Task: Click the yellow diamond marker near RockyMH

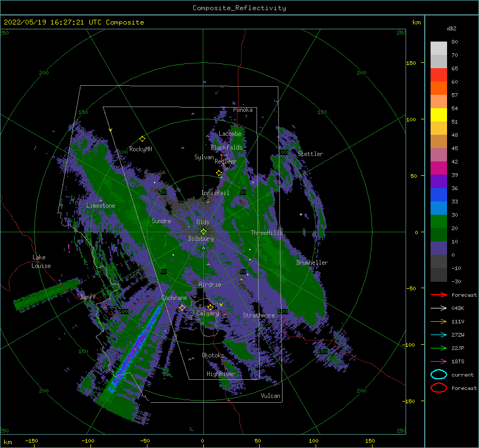Action: point(142,139)
